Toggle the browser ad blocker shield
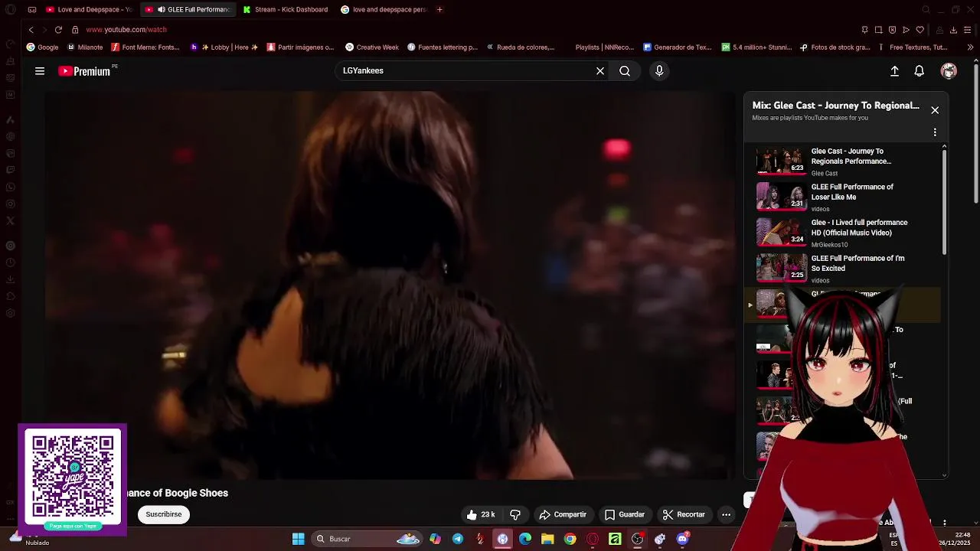 pyautogui.click(x=892, y=30)
